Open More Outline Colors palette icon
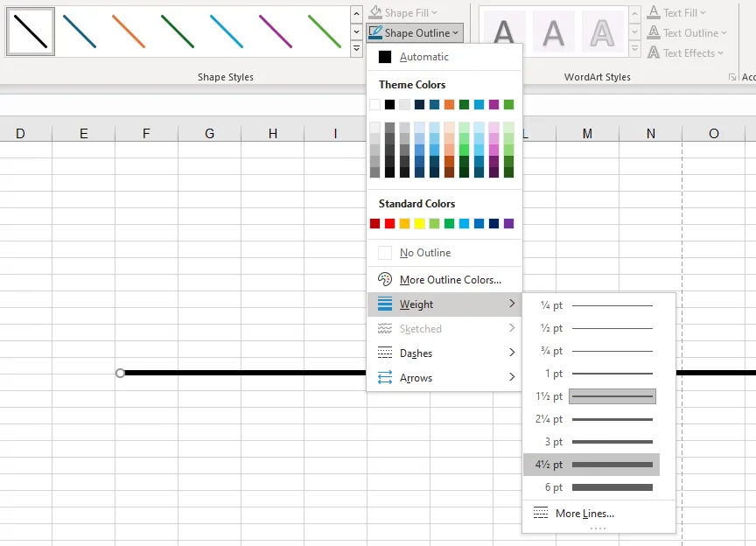756x546 pixels. (385, 280)
